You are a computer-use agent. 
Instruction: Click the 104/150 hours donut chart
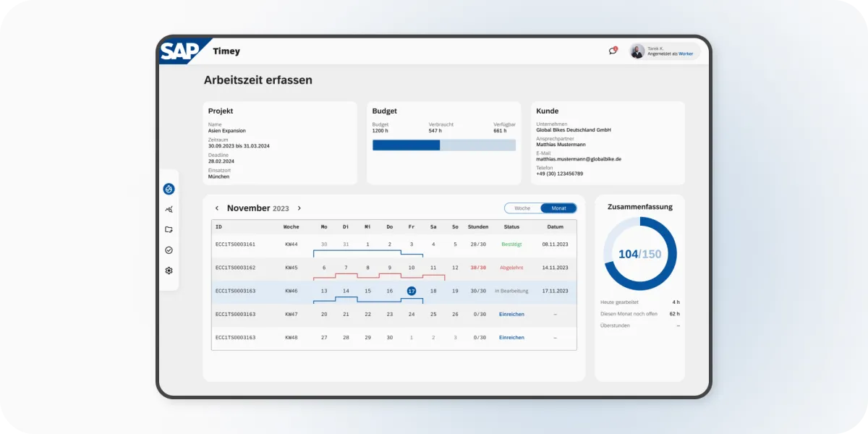pos(640,254)
